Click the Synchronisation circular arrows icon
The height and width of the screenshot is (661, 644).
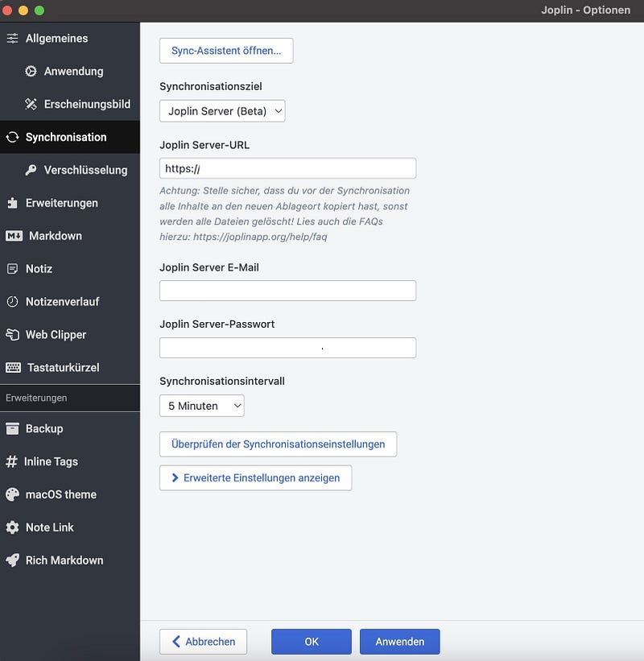12,137
